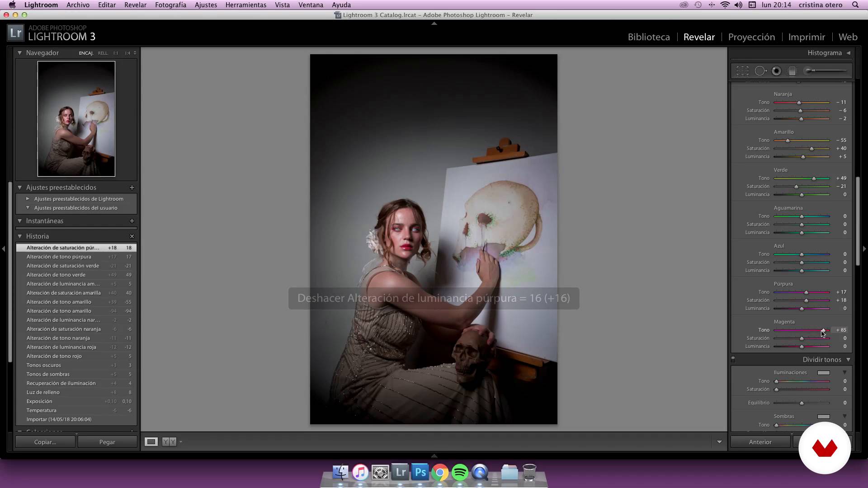Switch to the Imprimir module

tap(807, 37)
